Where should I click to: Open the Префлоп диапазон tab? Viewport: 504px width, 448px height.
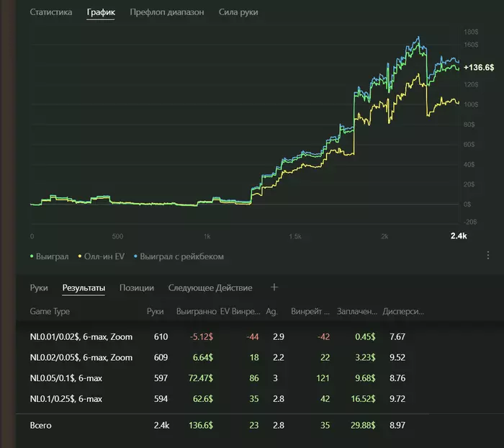click(167, 12)
